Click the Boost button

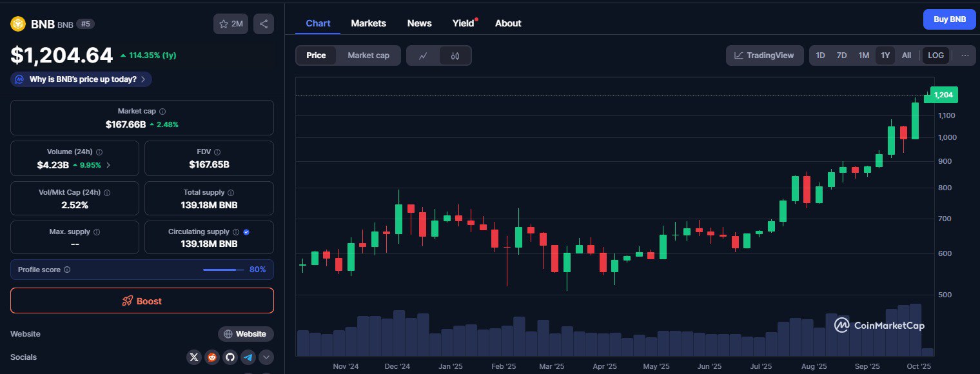click(x=142, y=300)
